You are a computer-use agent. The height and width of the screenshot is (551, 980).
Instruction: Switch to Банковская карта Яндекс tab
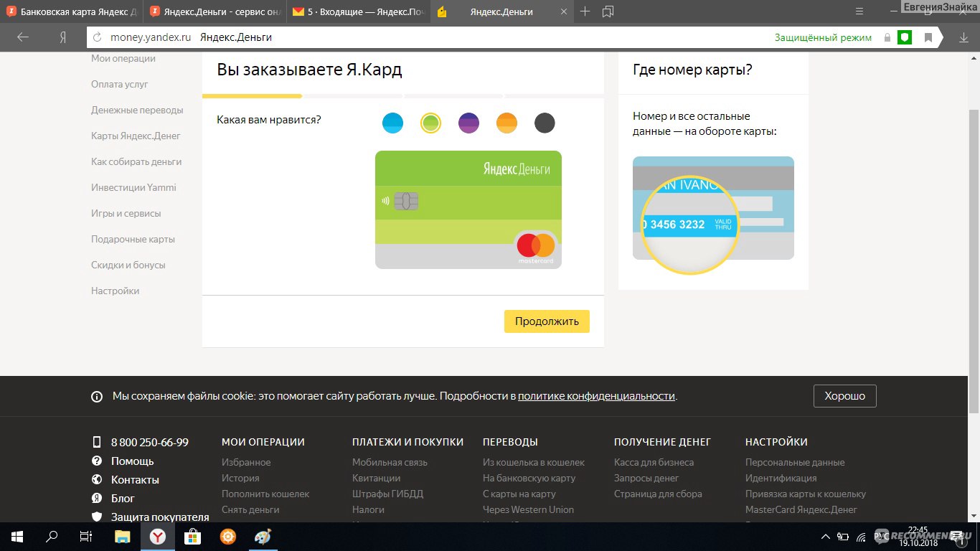[72, 12]
